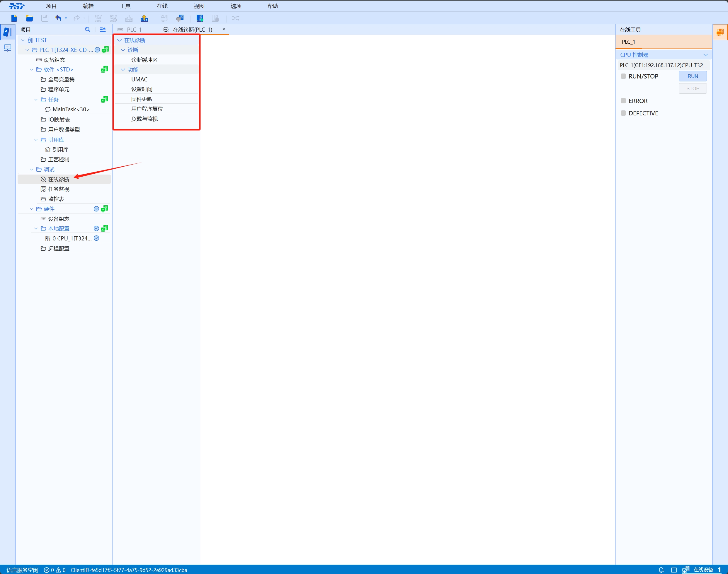
Task: Click the new project file icon
Action: click(x=14, y=18)
